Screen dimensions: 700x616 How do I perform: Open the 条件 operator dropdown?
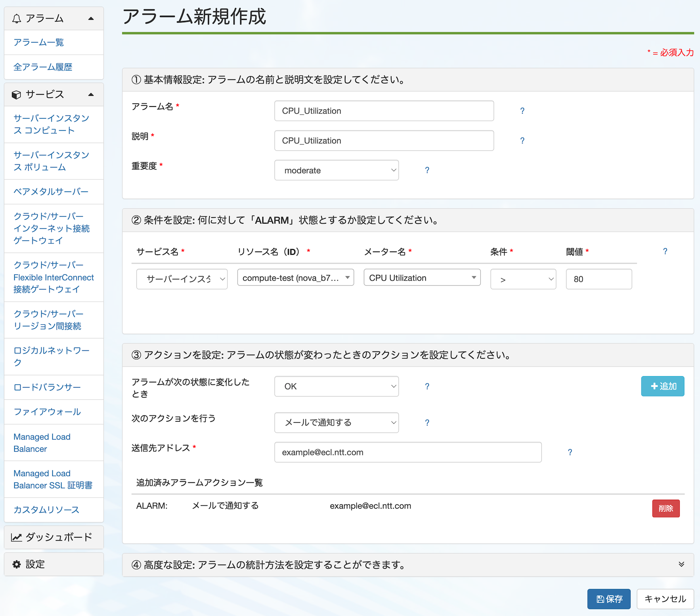[x=523, y=279]
